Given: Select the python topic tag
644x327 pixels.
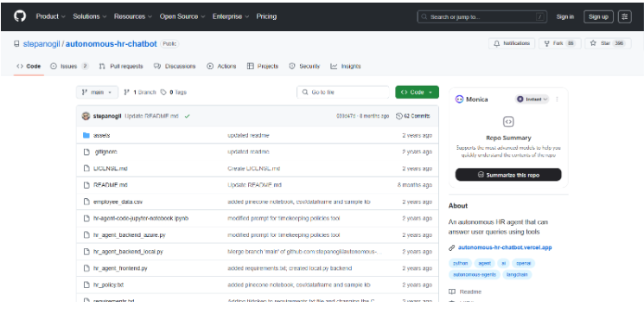Looking at the screenshot, I should (461, 263).
